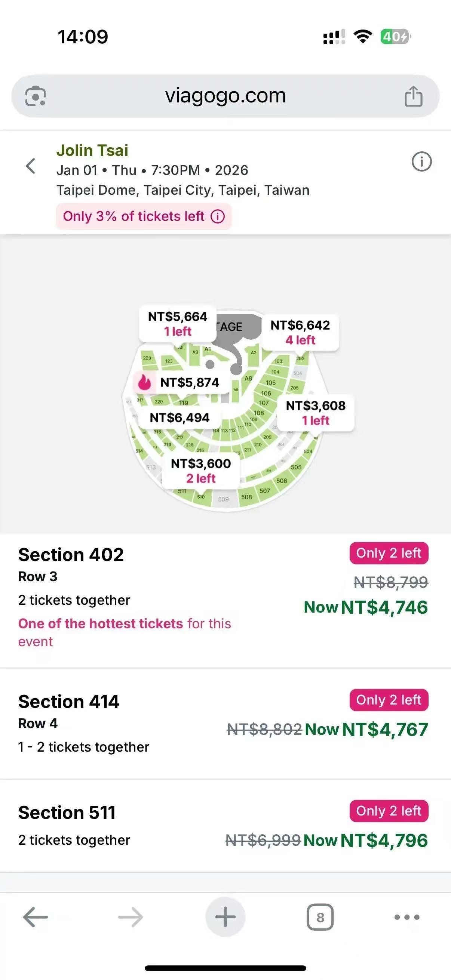The height and width of the screenshot is (980, 451).
Task: Open event info circle icon
Action: (x=421, y=162)
